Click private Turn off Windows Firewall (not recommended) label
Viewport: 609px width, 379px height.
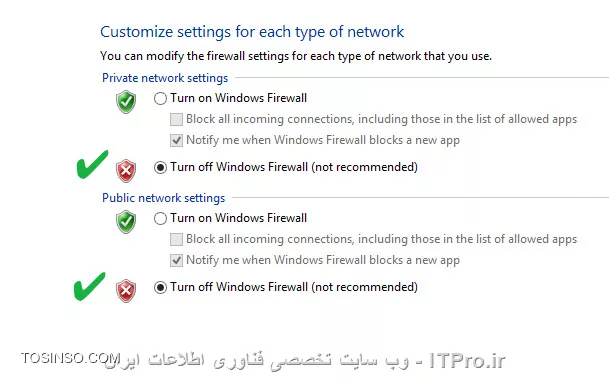[x=294, y=167]
